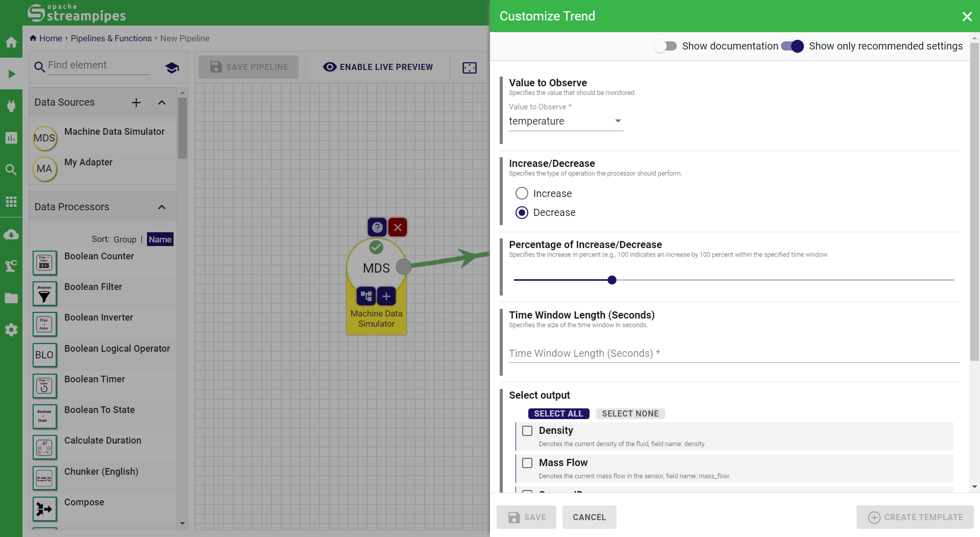Open the Connect plug icon in sidebar
The width and height of the screenshot is (980, 537).
(11, 106)
